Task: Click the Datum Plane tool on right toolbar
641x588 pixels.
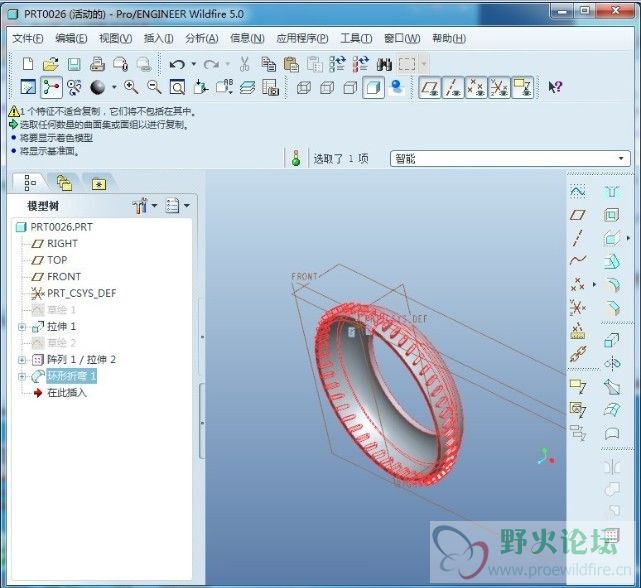Action: tap(577, 214)
